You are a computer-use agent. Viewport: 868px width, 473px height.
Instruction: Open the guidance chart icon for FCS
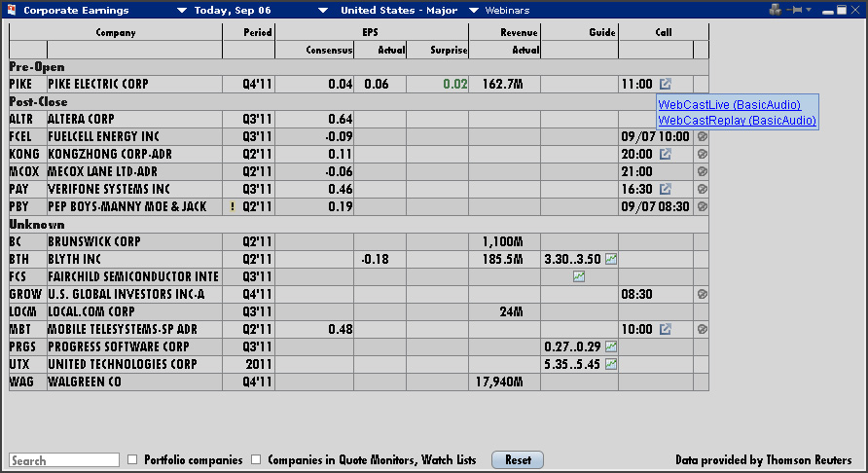(x=578, y=276)
